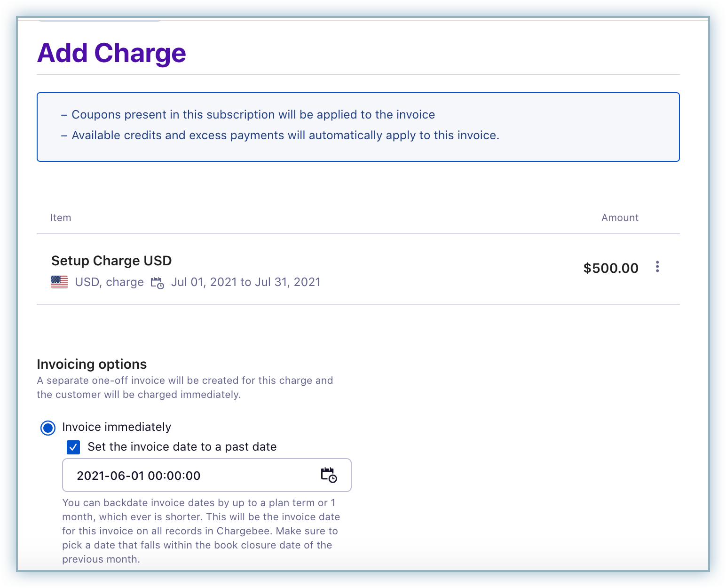Click the US flag icon under Setup Charge
The image size is (726, 588).
59,282
